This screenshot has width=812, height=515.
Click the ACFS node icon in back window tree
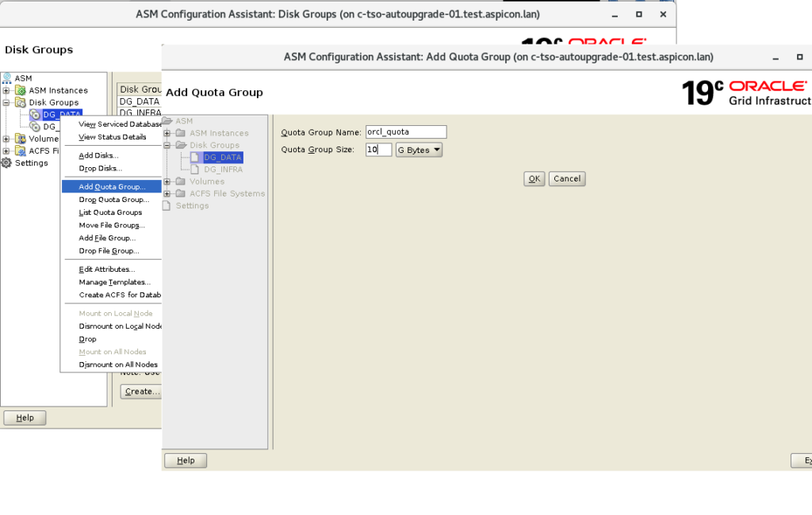(x=21, y=151)
